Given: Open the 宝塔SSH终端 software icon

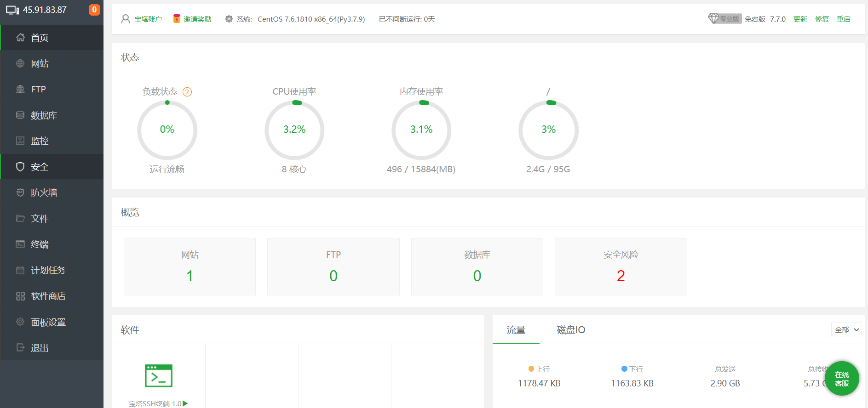Looking at the screenshot, I should coord(159,376).
